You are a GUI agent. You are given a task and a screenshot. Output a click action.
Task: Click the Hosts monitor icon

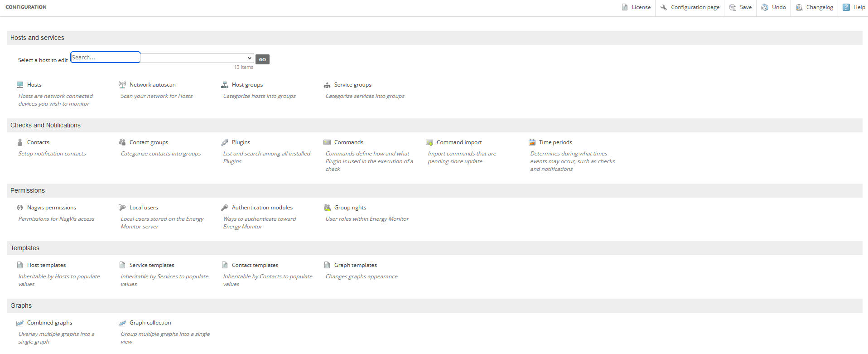point(20,85)
